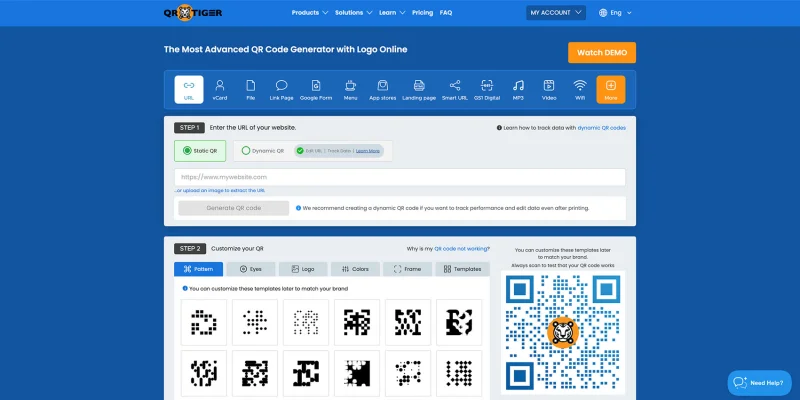This screenshot has height=400, width=800.
Task: Open the dynamic QR codes link
Action: pos(602,128)
